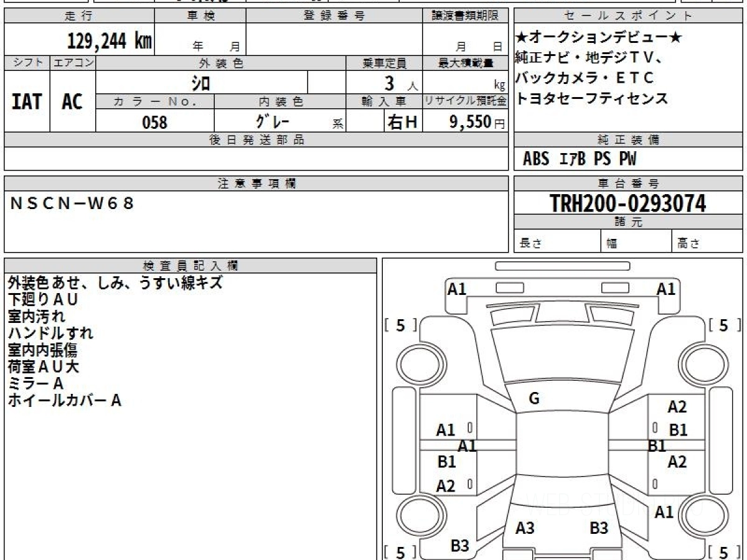Select the シフト column header

27,63
